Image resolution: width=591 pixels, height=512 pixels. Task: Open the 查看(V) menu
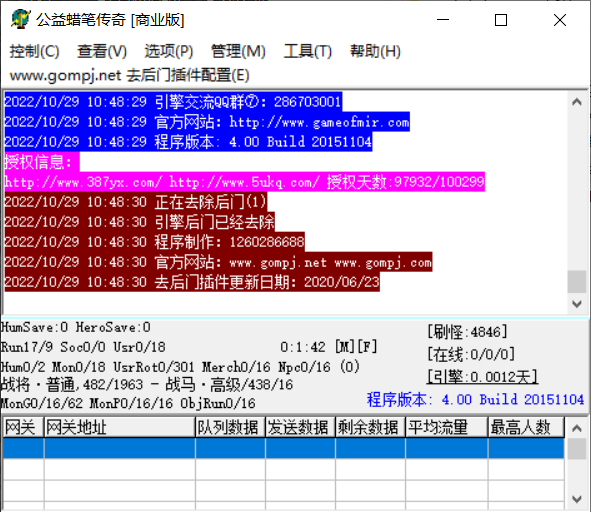[x=102, y=51]
